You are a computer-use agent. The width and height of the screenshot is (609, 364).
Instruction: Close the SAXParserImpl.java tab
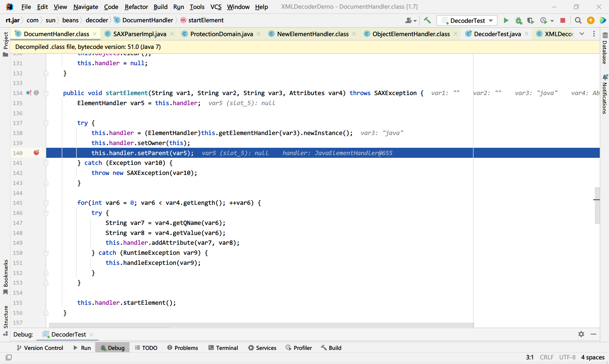172,34
